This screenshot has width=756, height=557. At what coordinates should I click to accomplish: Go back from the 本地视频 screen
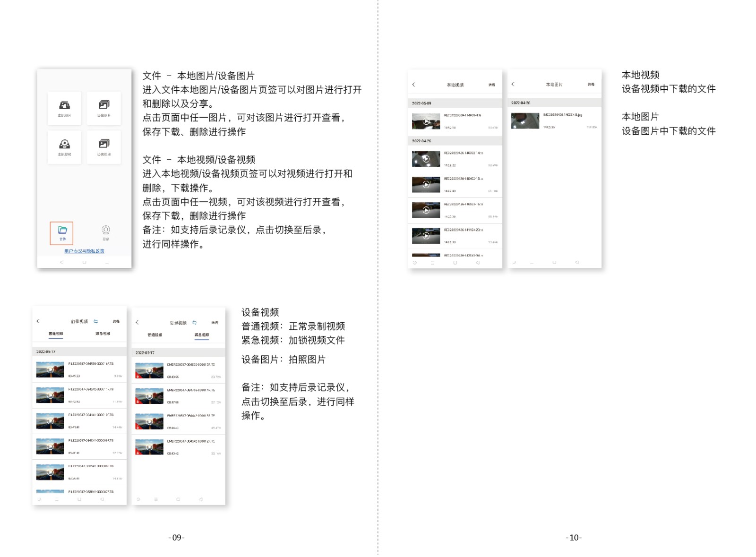(x=414, y=85)
